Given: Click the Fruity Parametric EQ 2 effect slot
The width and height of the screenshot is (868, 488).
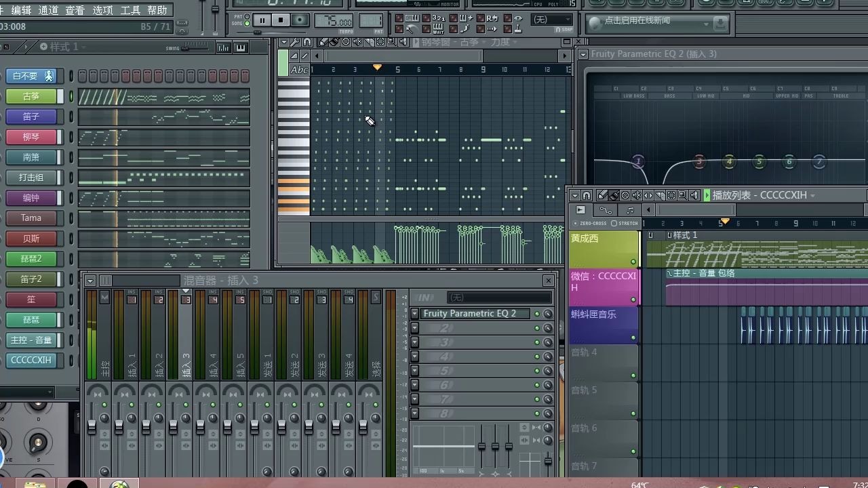Looking at the screenshot, I should point(475,314).
